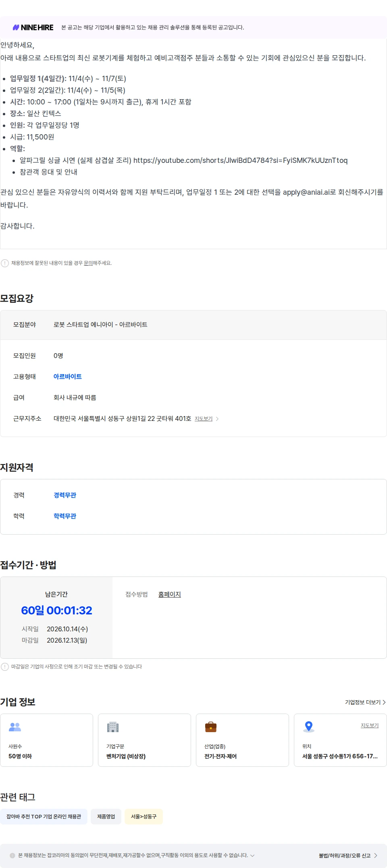Click the 장소: 일산 킨텍스 line
This screenshot has height=868, width=387.
pos(35,114)
